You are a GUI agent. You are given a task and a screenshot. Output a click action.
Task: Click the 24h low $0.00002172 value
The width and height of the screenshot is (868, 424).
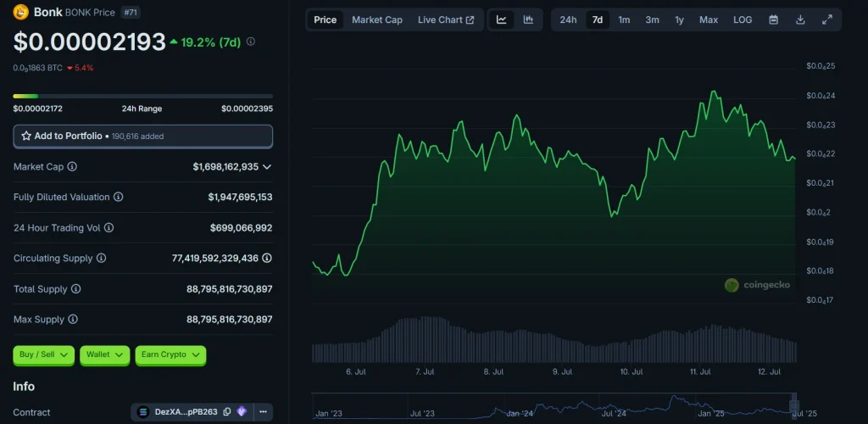pos(37,109)
